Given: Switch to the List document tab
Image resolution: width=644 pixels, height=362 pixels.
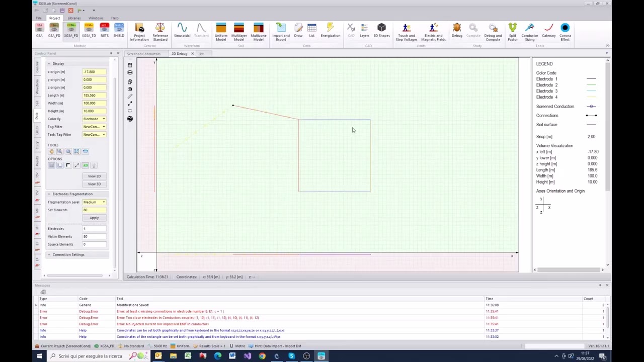Looking at the screenshot, I should pos(201,54).
